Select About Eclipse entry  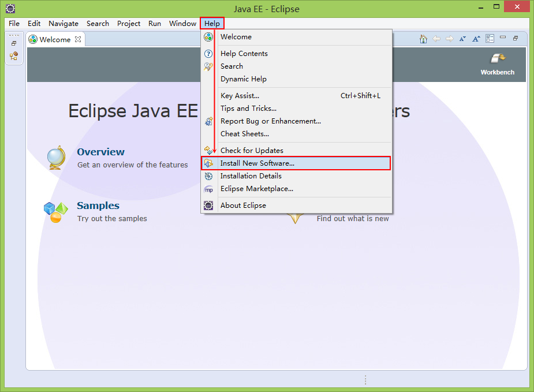tap(296, 206)
